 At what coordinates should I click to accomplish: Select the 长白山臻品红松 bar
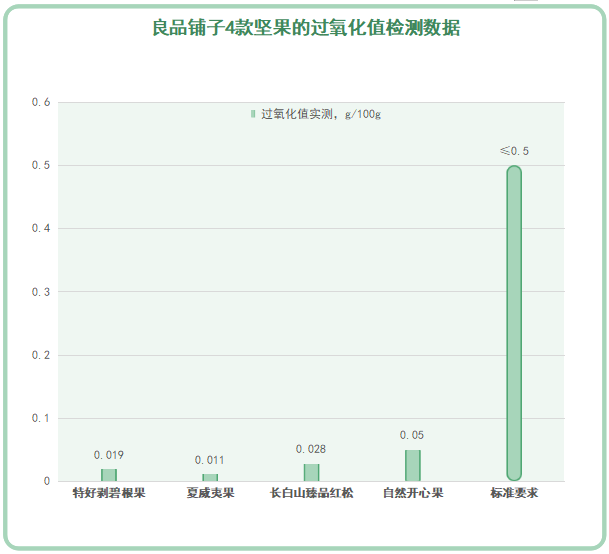(x=311, y=472)
